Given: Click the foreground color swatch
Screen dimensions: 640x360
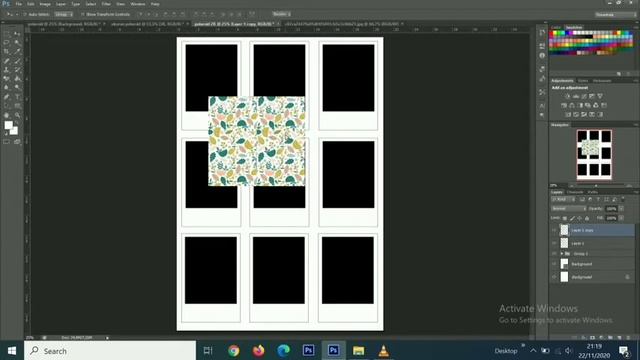Looking at the screenshot, I should coord(8,125).
